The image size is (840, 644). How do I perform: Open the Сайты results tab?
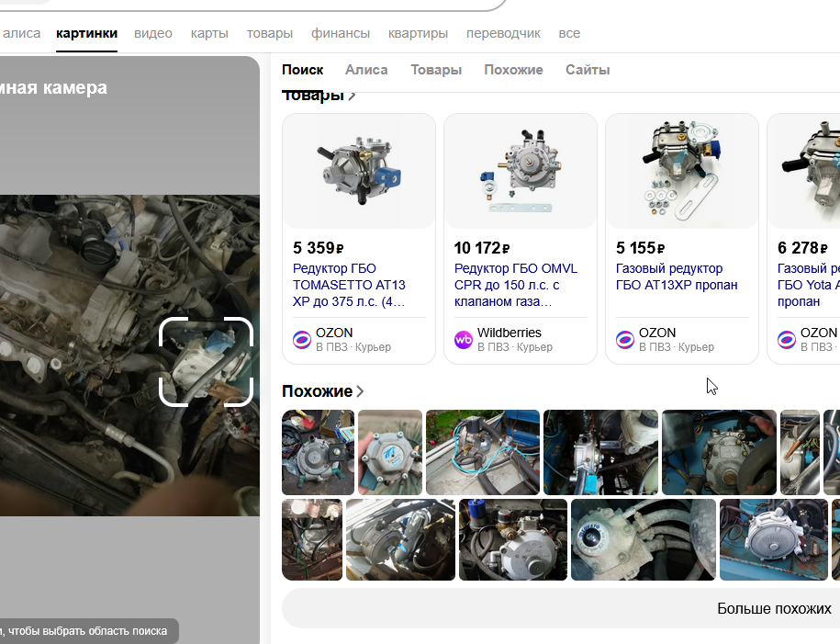[x=588, y=70]
